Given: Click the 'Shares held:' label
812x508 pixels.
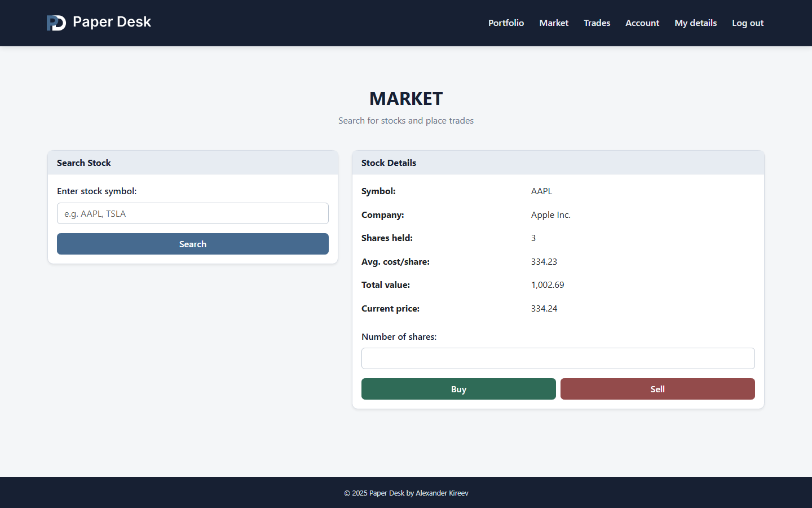Looking at the screenshot, I should 387,238.
